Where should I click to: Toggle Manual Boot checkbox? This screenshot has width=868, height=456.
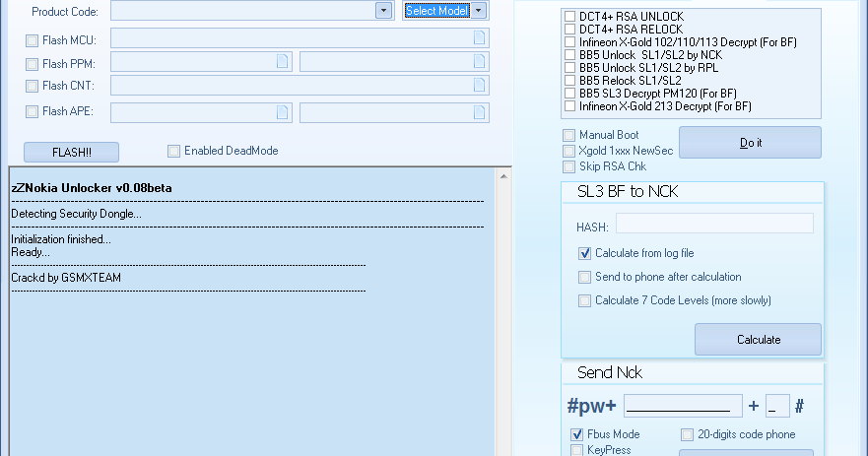568,135
